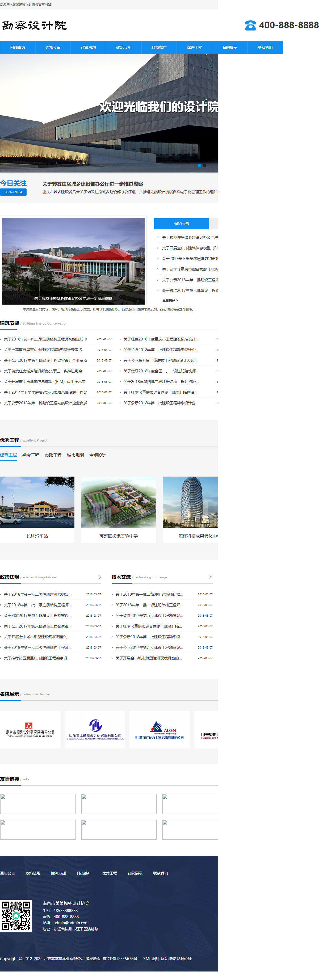Screen dimensions: 319x980
Task: Open the 查看更多 link under 通知公告
Action: point(170,300)
